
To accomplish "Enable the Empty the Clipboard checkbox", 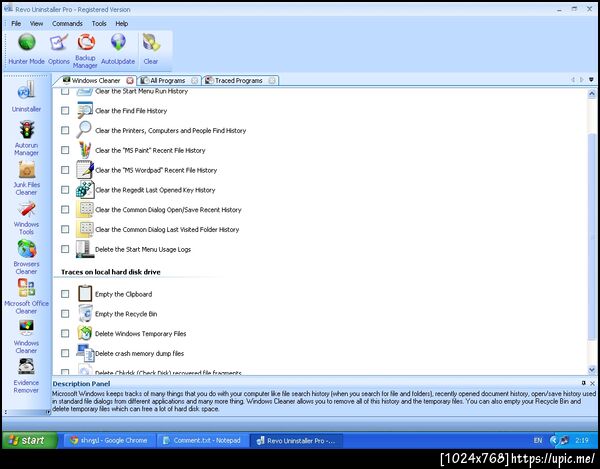I will point(65,294).
